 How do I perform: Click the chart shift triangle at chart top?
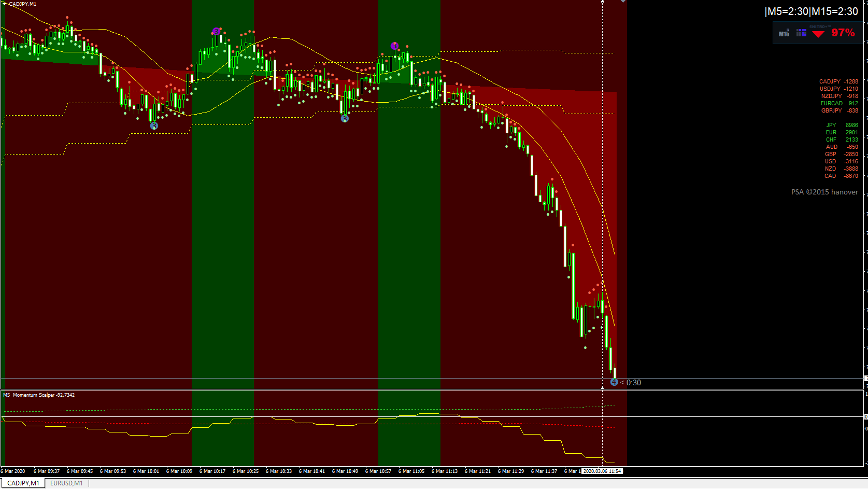point(623,2)
